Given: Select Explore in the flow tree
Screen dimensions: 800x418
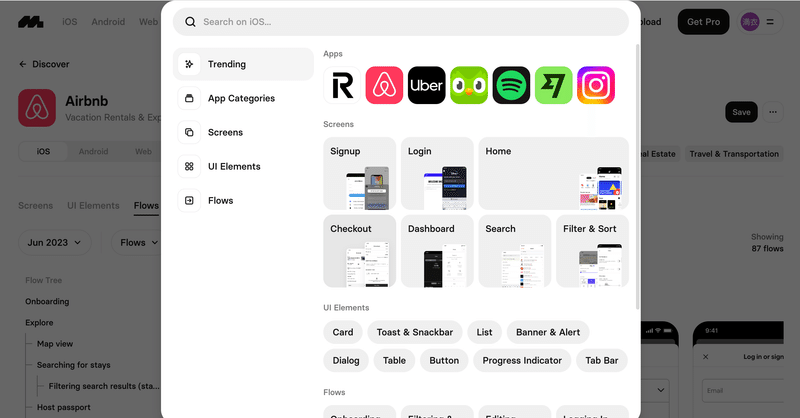Looking at the screenshot, I should [x=39, y=323].
